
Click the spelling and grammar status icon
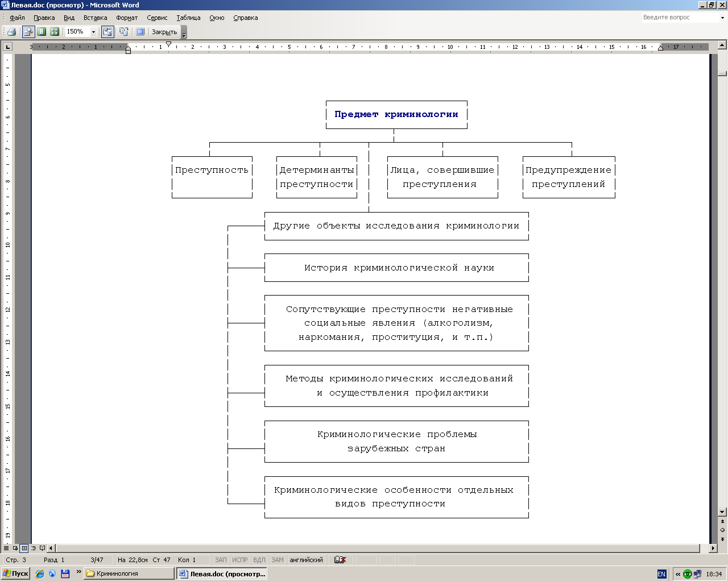click(x=340, y=560)
